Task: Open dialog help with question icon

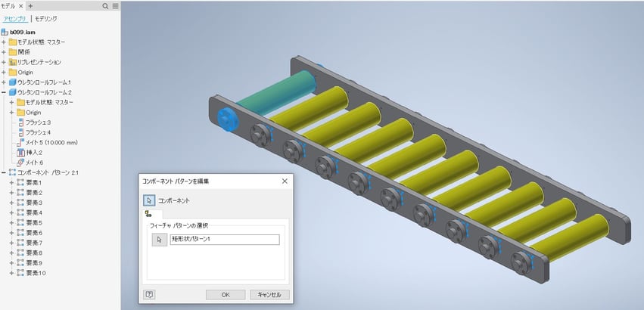Action: [149, 294]
